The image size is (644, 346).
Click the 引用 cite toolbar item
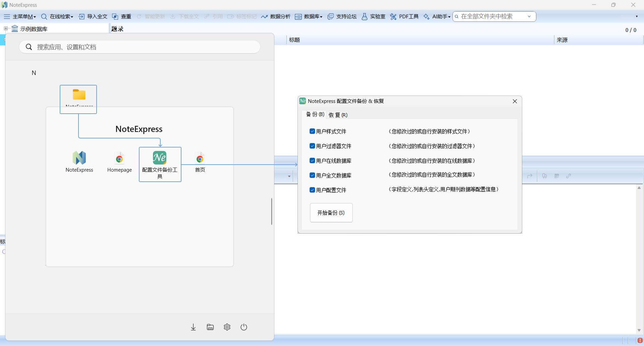point(213,16)
